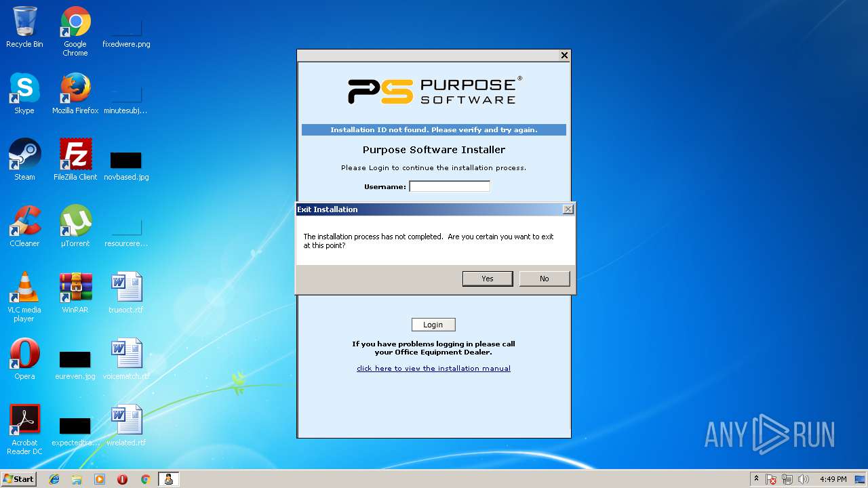The height and width of the screenshot is (488, 868).
Task: Click the Purpose Software logo
Action: coord(435,91)
